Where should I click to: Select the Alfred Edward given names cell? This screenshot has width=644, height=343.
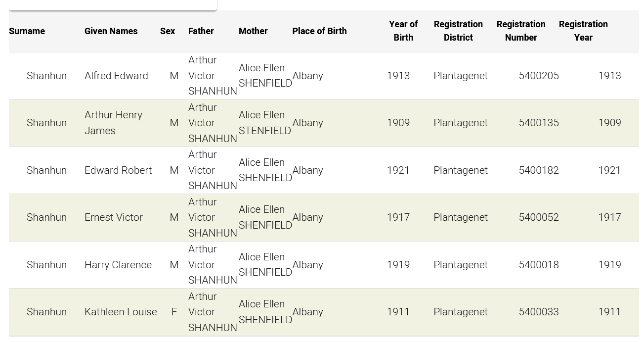click(116, 76)
